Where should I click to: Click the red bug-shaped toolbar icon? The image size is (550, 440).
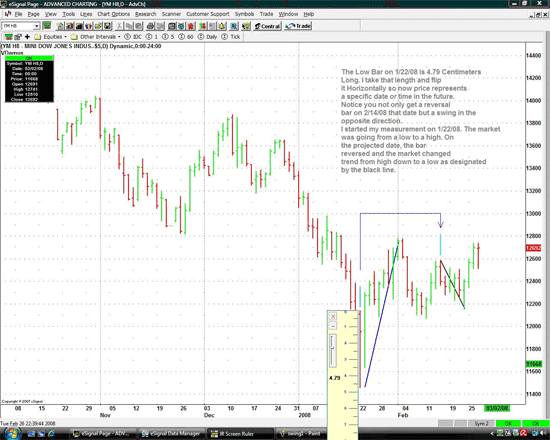pos(191,26)
